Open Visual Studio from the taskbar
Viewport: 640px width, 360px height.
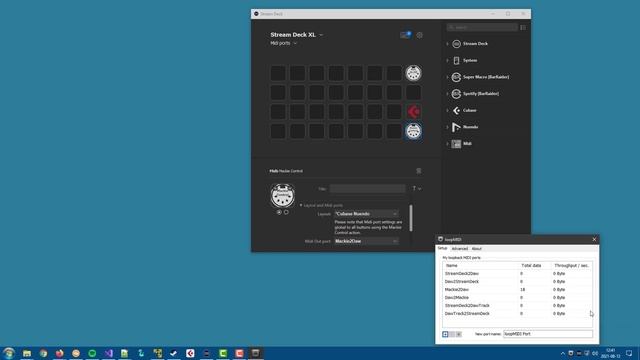pyautogui.click(x=109, y=353)
